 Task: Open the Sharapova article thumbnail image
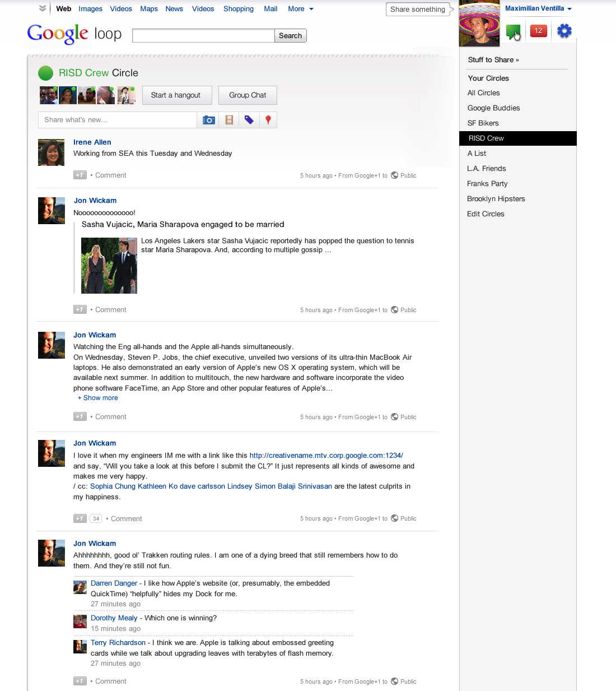109,266
